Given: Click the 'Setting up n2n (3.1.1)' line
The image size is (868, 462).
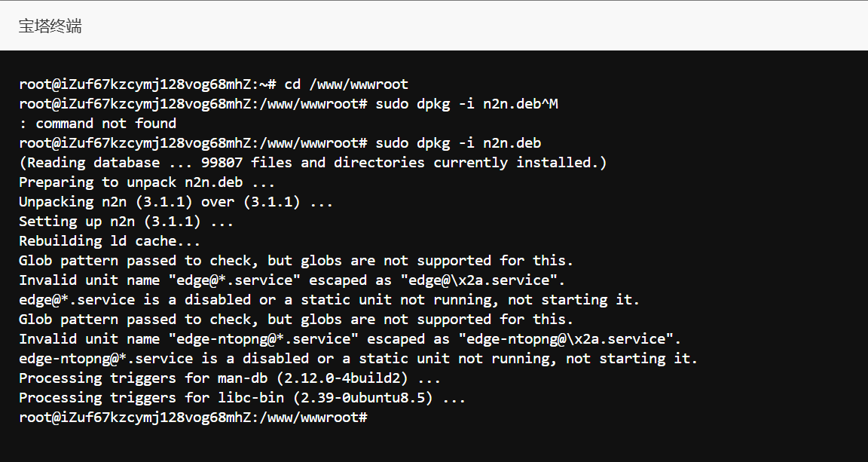Looking at the screenshot, I should point(126,222).
